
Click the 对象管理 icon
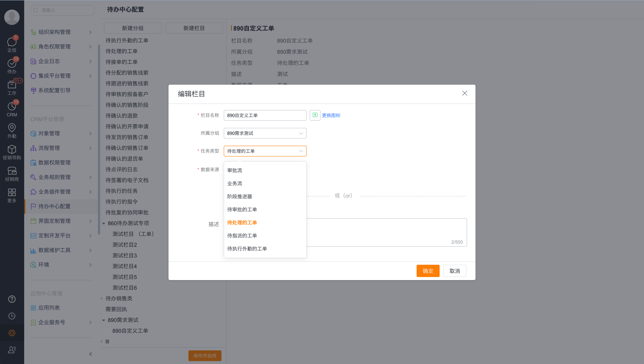point(33,133)
